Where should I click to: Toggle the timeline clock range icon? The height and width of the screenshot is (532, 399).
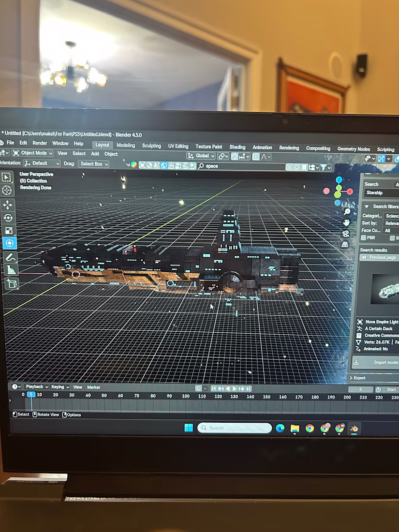378,389
